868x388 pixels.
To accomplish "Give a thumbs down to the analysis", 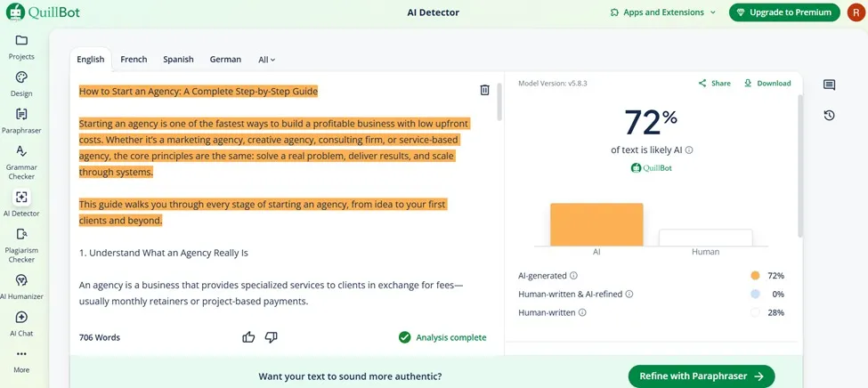I will tap(272, 337).
